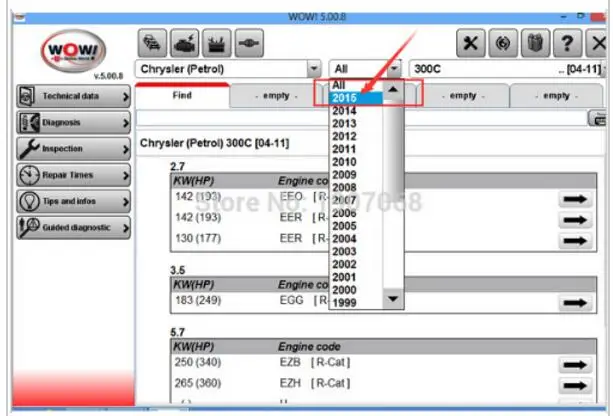Open the crossed wrench settings icon

[x=471, y=43]
